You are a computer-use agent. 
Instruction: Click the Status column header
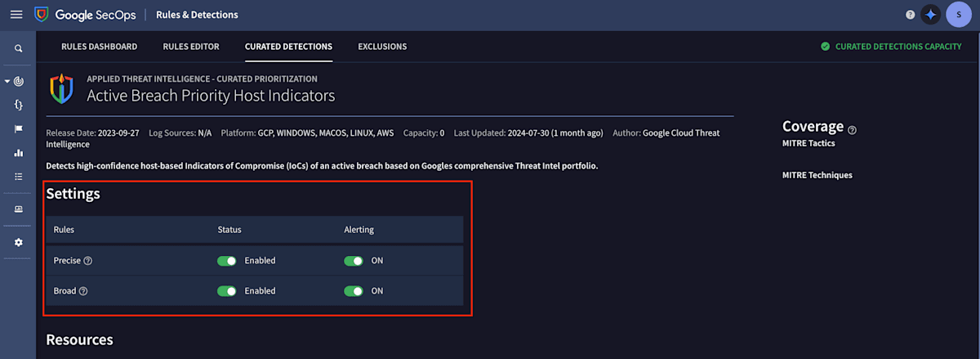pos(229,230)
